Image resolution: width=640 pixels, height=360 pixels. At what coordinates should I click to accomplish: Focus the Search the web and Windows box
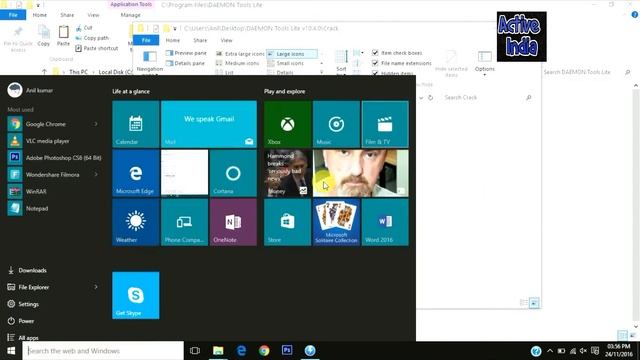tap(103, 351)
